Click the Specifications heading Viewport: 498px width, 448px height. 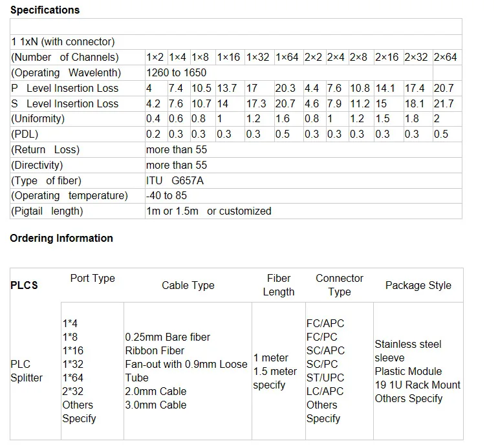[x=45, y=10]
